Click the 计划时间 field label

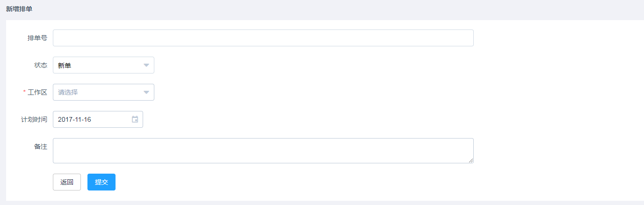coord(34,119)
